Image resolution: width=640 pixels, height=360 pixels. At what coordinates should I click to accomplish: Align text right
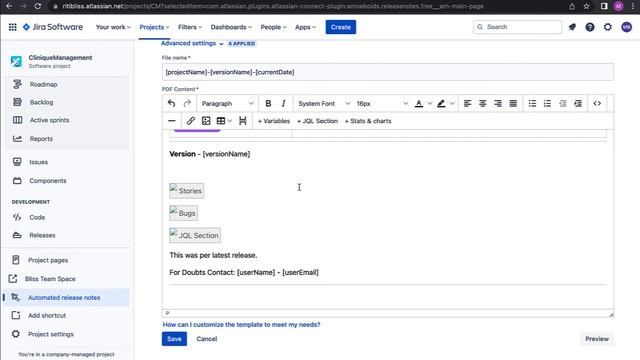(x=498, y=103)
